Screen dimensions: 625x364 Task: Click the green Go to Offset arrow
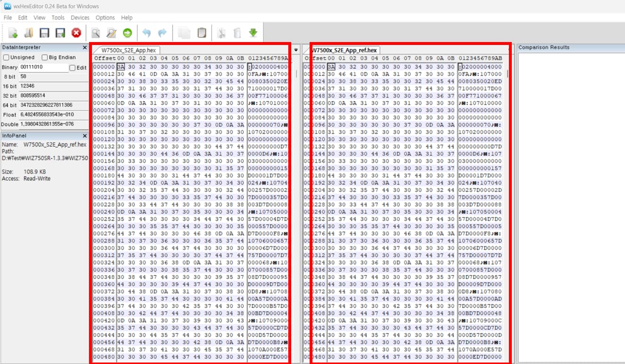[x=127, y=33]
